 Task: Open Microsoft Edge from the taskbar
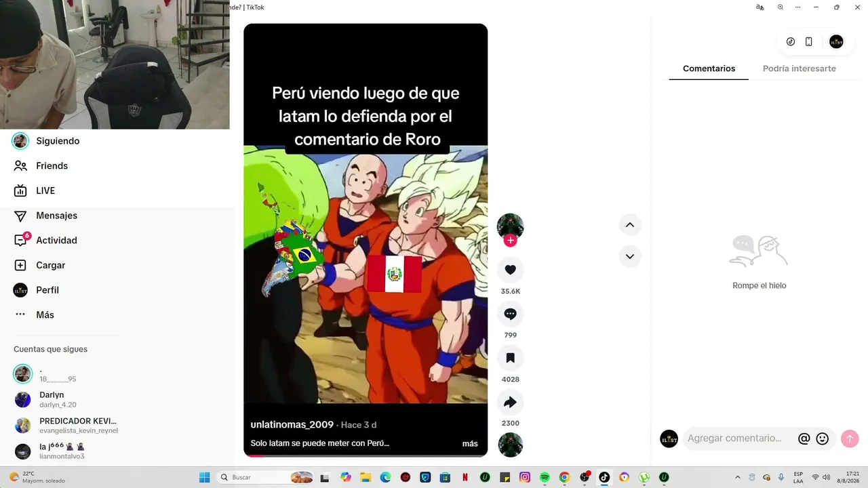(x=386, y=477)
